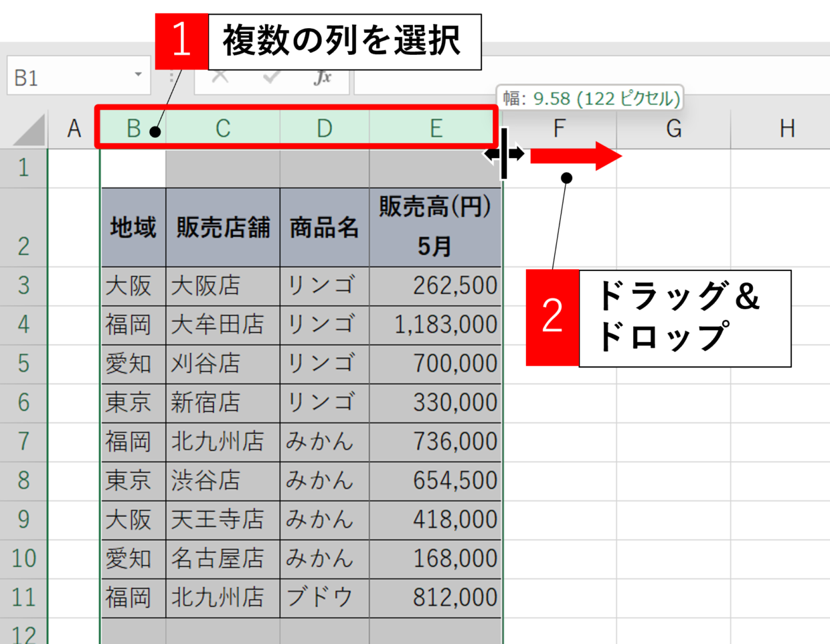Select row 7 header

(x=23, y=442)
